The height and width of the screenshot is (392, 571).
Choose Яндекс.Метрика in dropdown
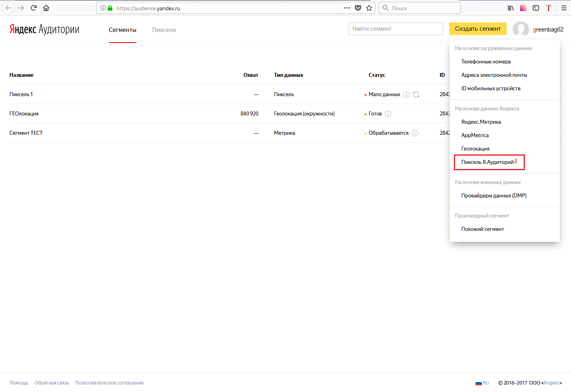481,122
